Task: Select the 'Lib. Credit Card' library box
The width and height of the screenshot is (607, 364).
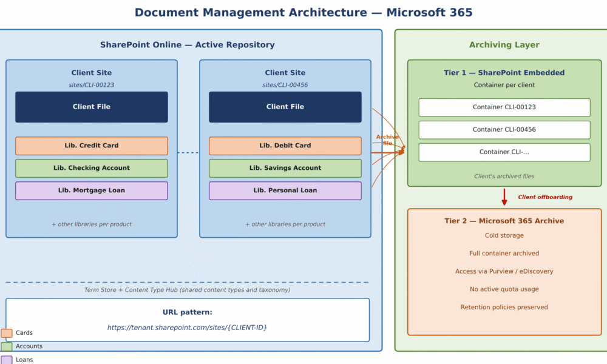Action: (92, 146)
